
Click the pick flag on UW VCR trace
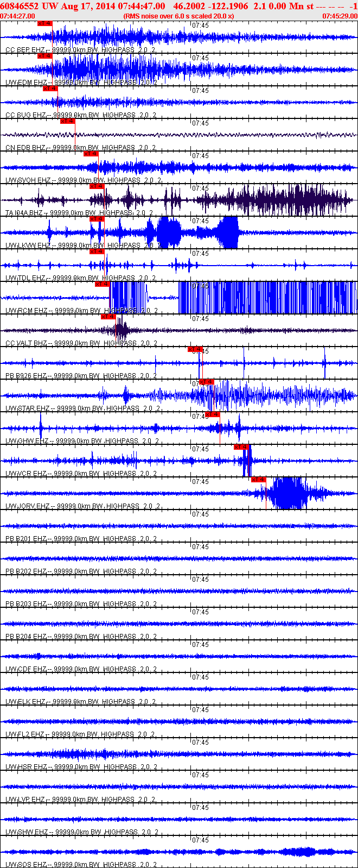[x=241, y=447]
